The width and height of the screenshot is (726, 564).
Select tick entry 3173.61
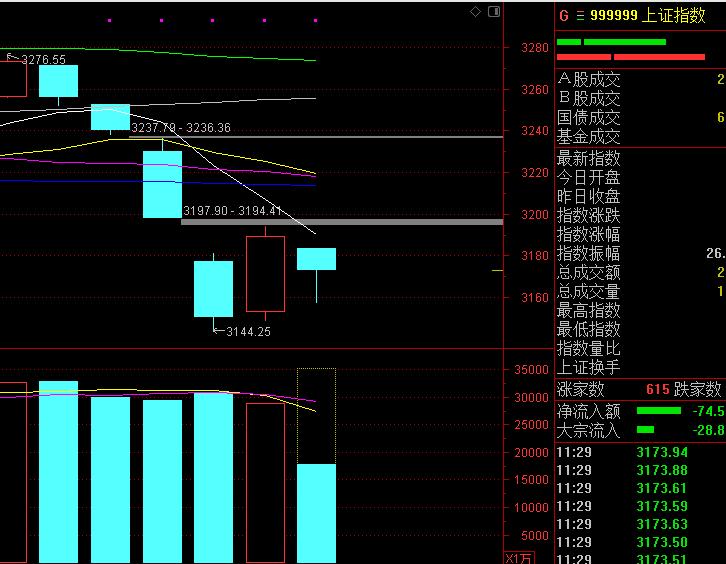point(662,489)
